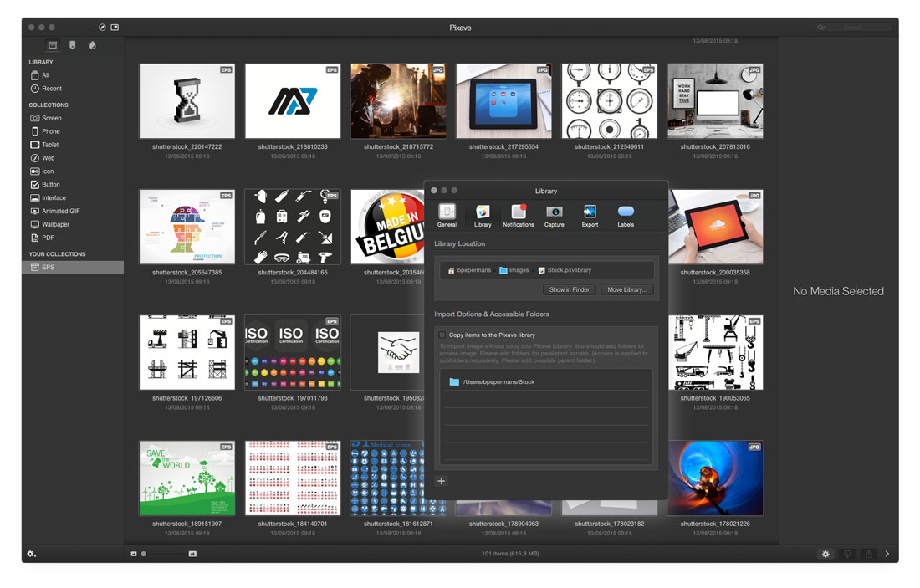
Task: Open the Library preferences tab
Action: (483, 215)
